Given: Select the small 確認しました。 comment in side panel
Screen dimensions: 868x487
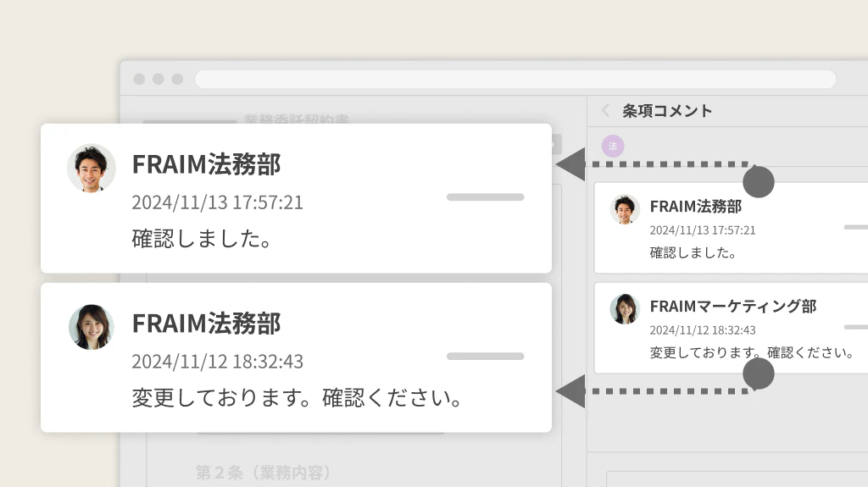Looking at the screenshot, I should 693,252.
